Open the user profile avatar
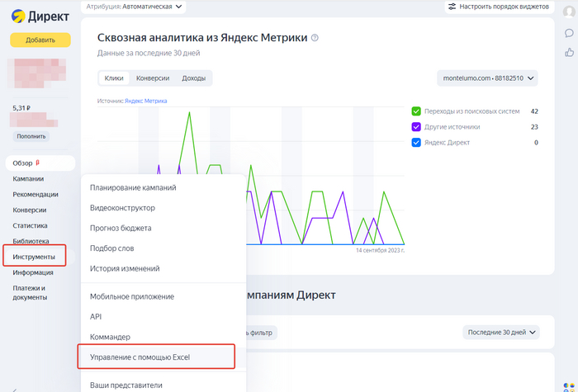This screenshot has height=392, width=578. click(x=569, y=12)
